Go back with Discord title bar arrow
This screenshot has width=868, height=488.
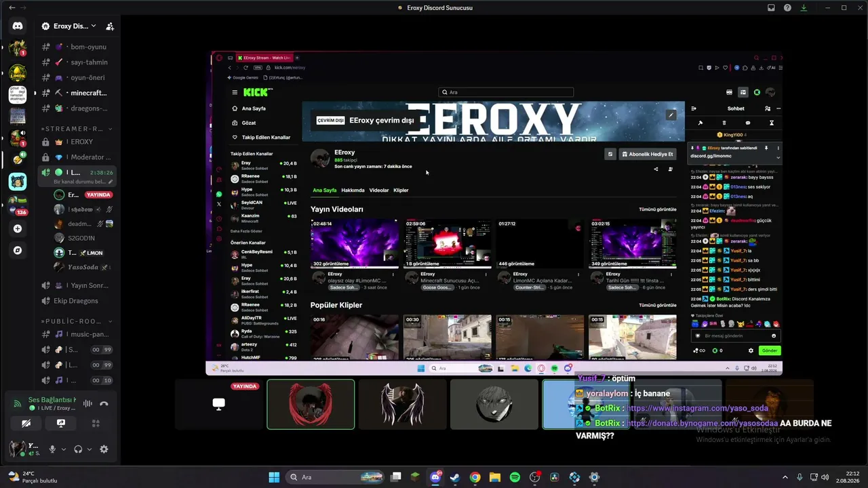(12, 7)
